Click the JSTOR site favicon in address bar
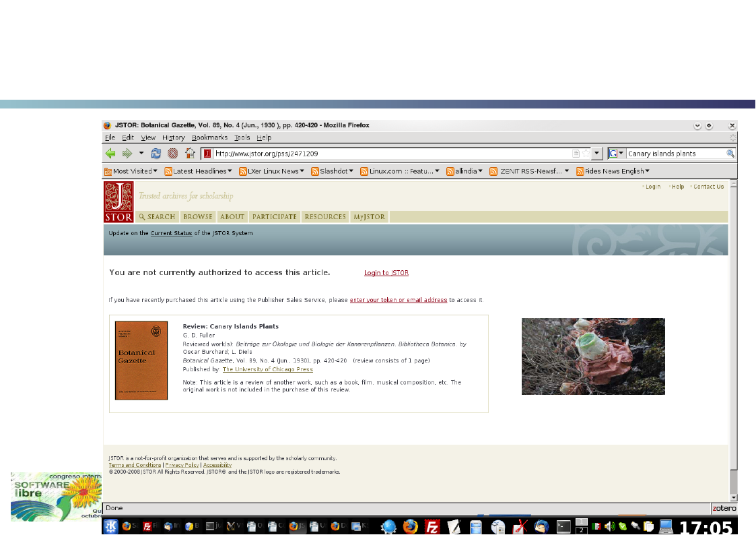 pos(207,154)
